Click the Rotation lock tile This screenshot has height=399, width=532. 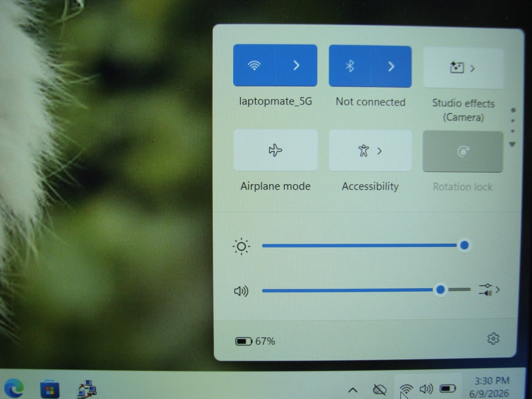point(463,152)
